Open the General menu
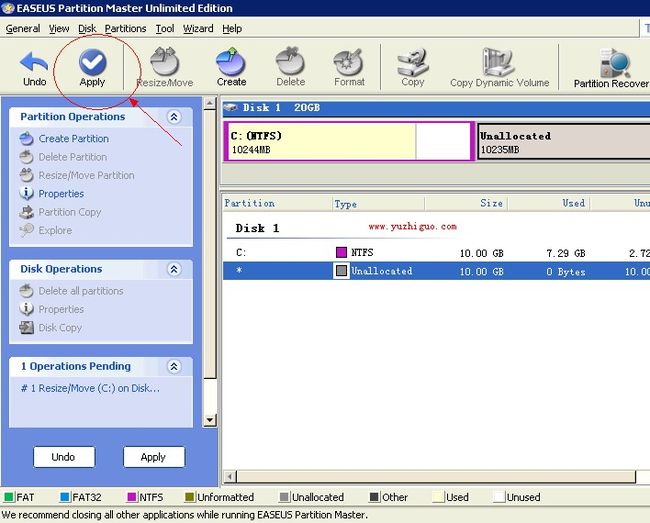The height and width of the screenshot is (523, 650). (23, 29)
